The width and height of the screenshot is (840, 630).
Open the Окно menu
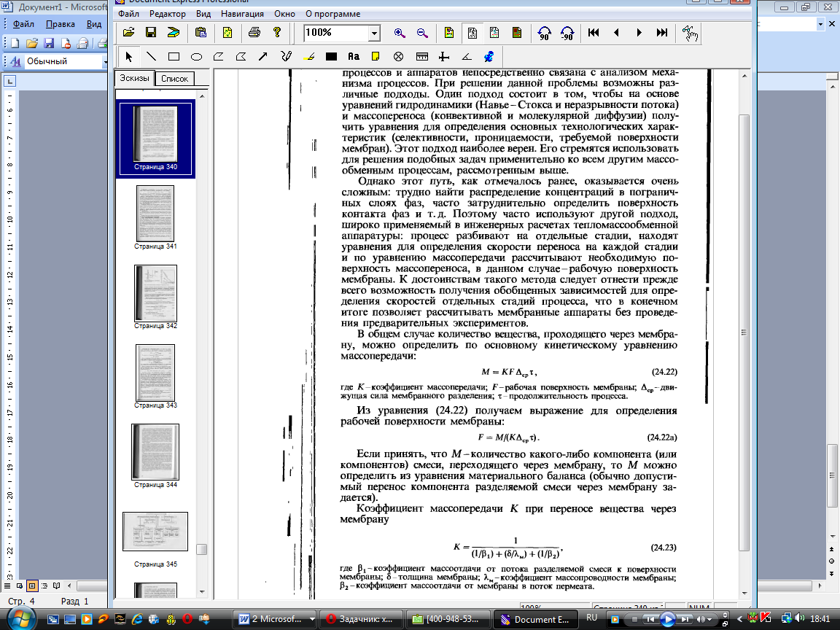(285, 14)
